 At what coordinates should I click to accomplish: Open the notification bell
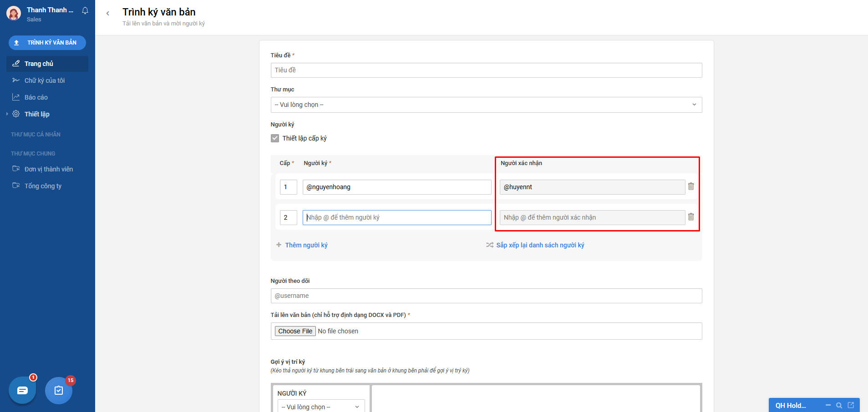point(85,10)
